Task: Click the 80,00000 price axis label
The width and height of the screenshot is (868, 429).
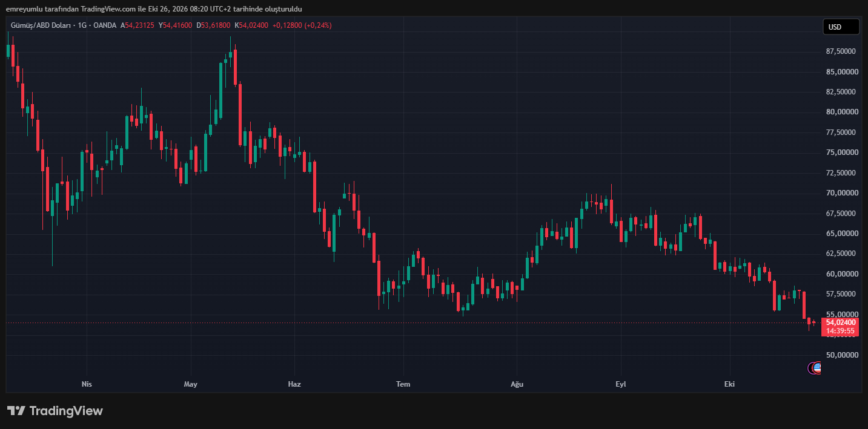Action: point(843,112)
